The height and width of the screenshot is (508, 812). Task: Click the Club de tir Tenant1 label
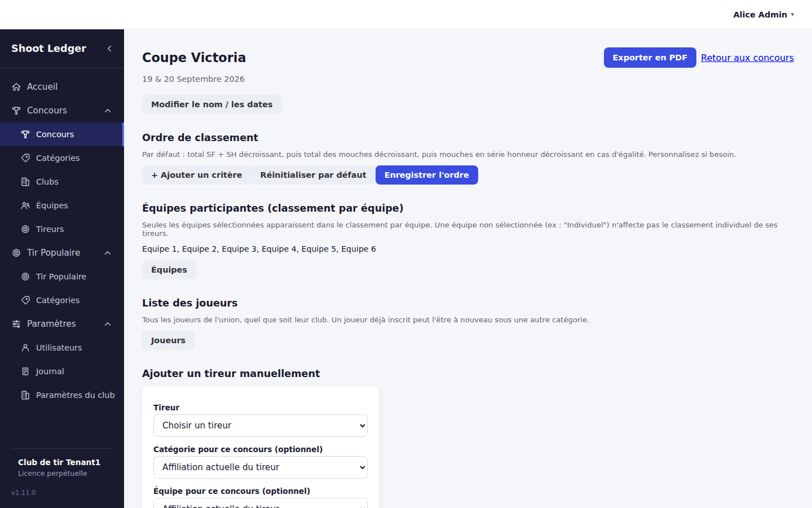(x=59, y=462)
